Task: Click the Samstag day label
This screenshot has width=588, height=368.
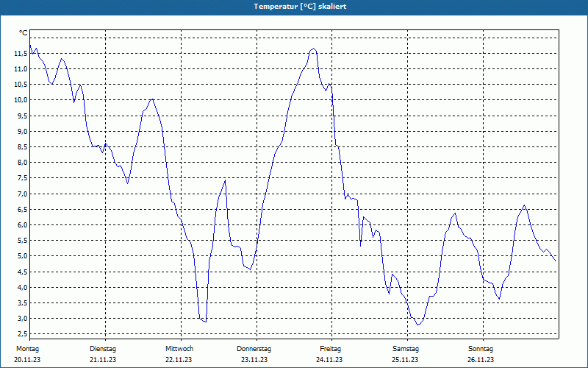Action: point(406,349)
